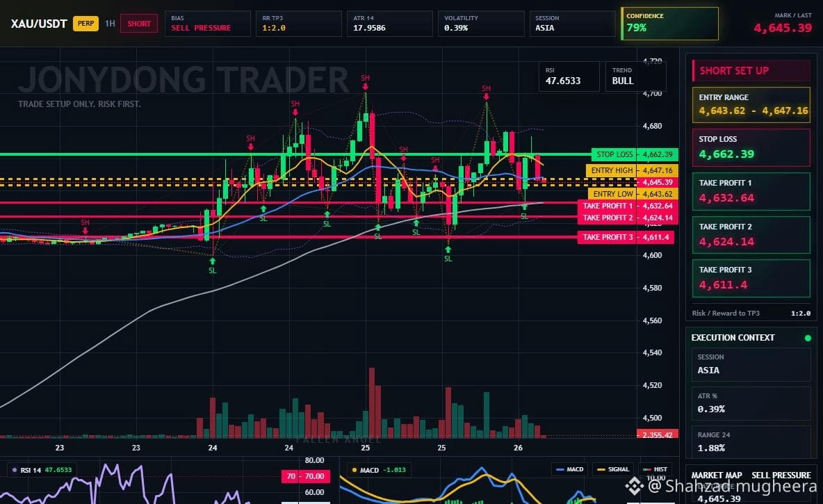
Task: Click the right panel SESSION ASIA card
Action: click(x=751, y=364)
